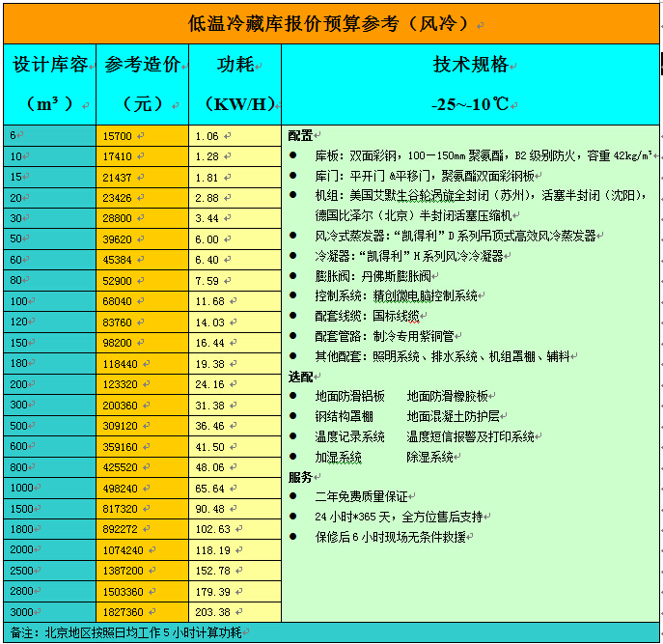
Task: Select the power value 11.68
Action: pyautogui.click(x=209, y=301)
